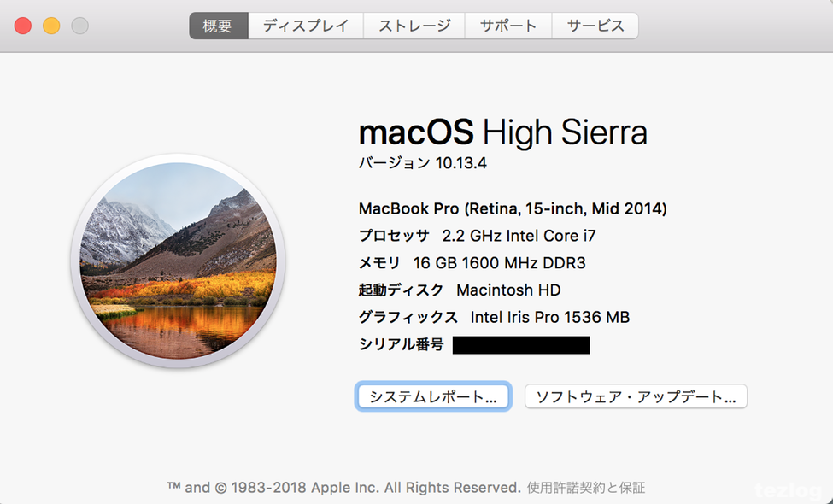Screen dimensions: 833x504
Task: Open the 使用許諾契約と保証 link
Action: click(x=586, y=488)
